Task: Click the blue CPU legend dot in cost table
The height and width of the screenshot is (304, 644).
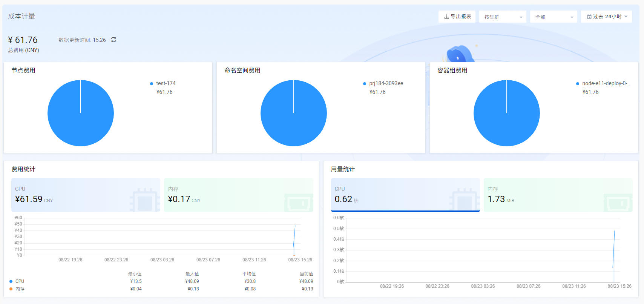Action: click(11, 281)
